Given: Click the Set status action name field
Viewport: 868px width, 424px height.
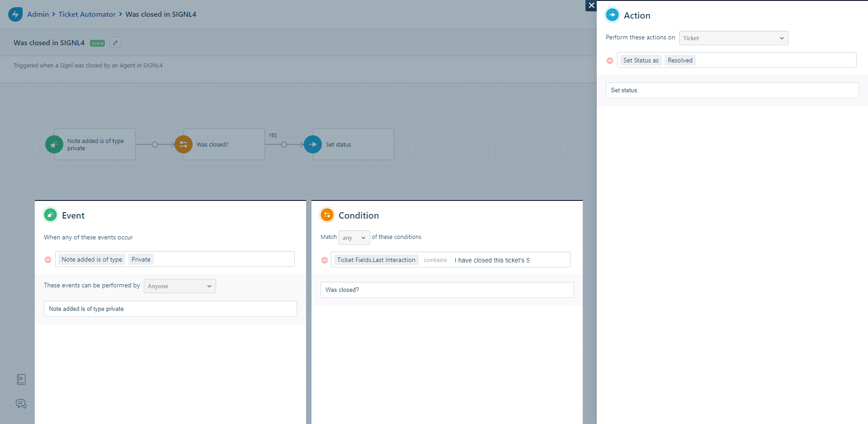Looking at the screenshot, I should (732, 91).
